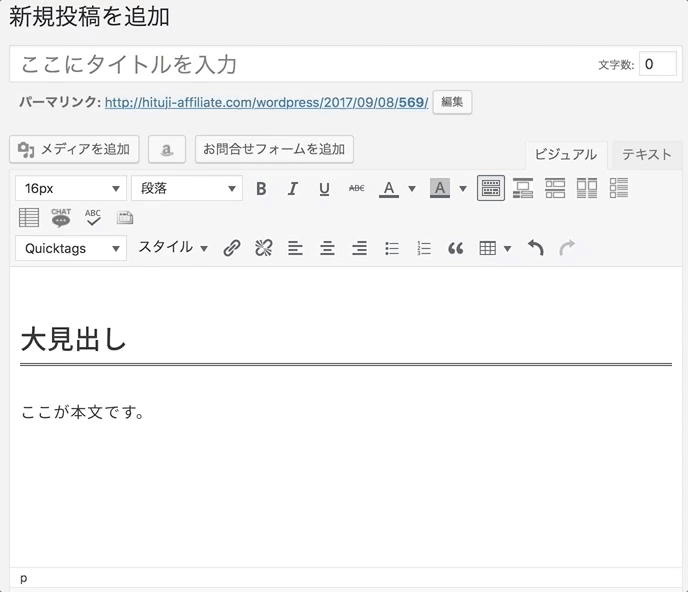The height and width of the screenshot is (592, 688).
Task: Insert a bulleted list
Action: [392, 248]
